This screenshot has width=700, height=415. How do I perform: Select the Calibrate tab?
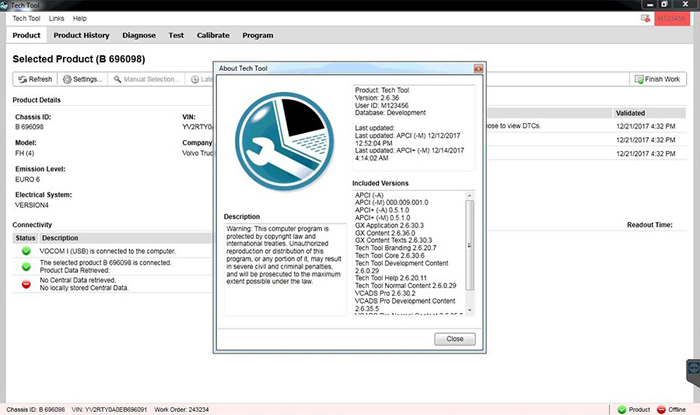pos(213,35)
